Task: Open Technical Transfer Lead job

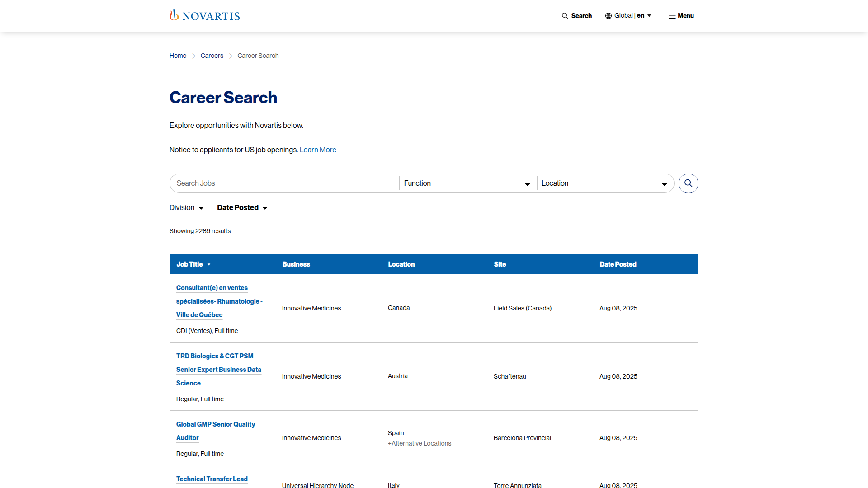Action: (x=212, y=479)
